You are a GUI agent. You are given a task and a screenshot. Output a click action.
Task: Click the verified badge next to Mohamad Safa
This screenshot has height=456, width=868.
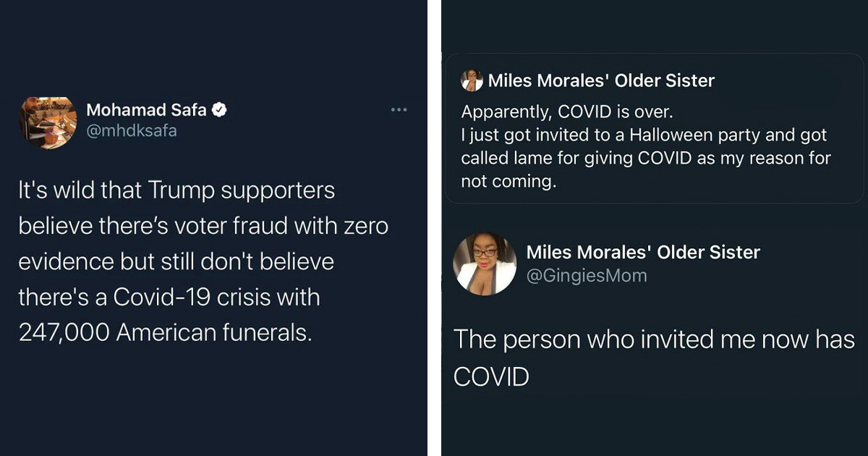click(217, 109)
